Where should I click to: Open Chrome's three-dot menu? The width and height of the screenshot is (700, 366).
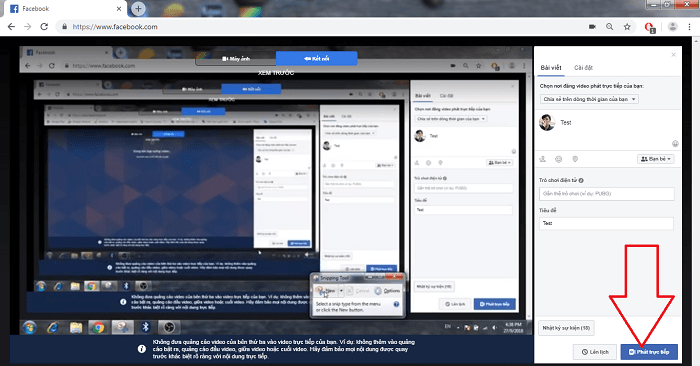tap(689, 27)
